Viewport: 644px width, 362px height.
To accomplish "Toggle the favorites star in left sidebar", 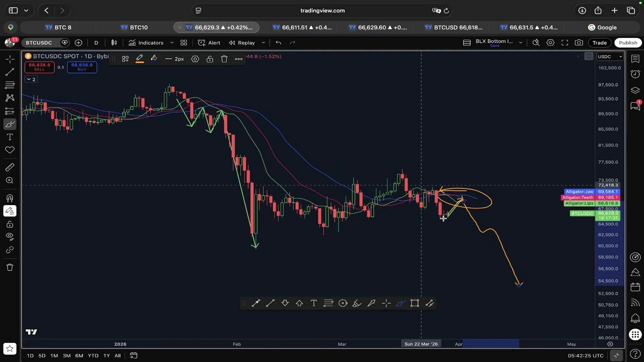I will tap(10, 349).
